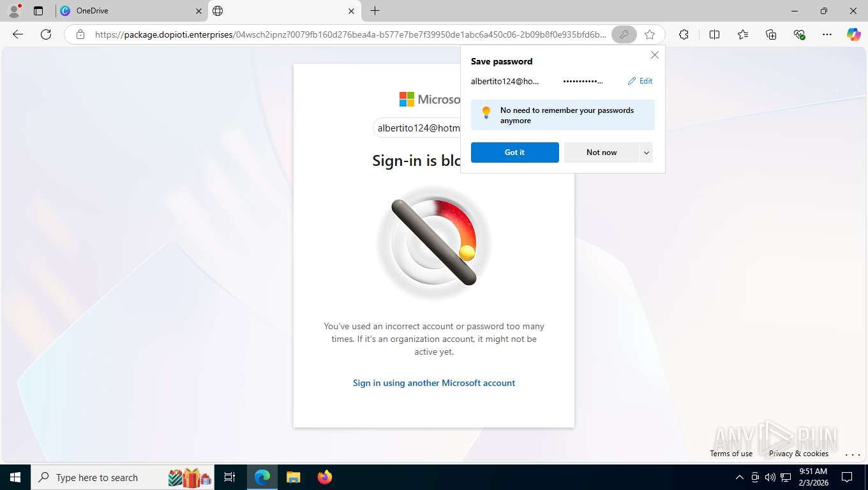Screen dimensions: 868x490
Task: Click the Save password heading
Action: tap(502, 61)
